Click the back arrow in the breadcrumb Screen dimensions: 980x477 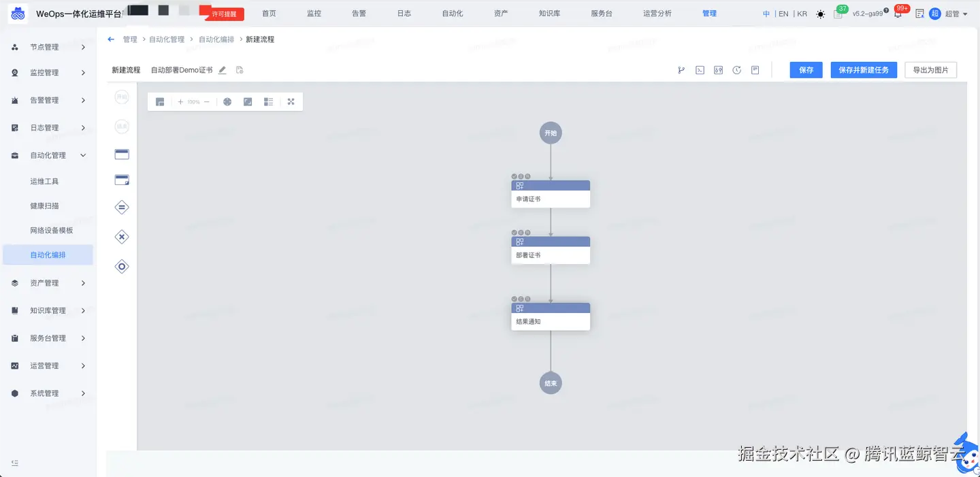[111, 39]
